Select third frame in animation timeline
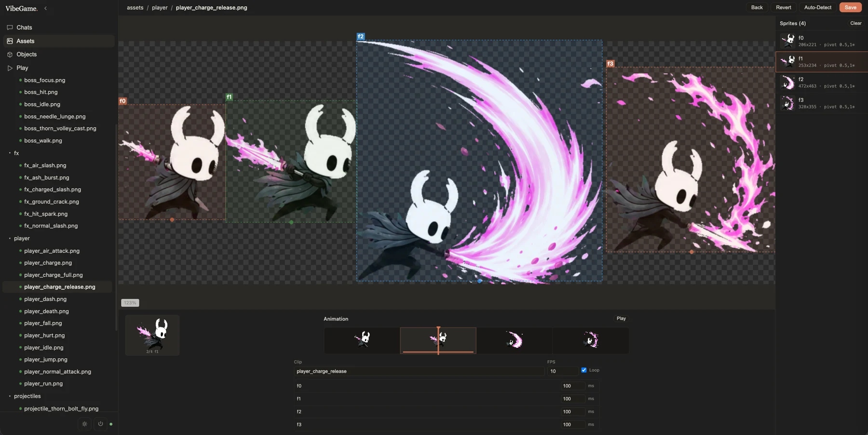 click(x=514, y=340)
